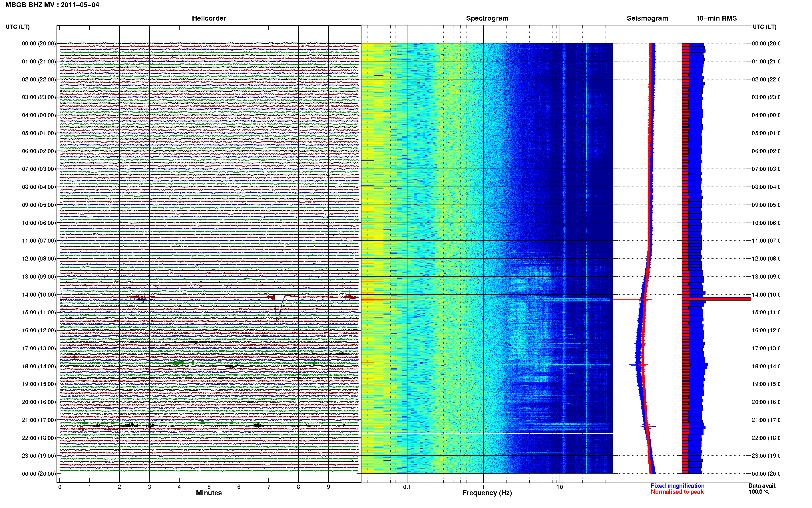Viewport: 812px width, 508px height.
Task: Click the '5' minutes tick label
Action: (209, 487)
